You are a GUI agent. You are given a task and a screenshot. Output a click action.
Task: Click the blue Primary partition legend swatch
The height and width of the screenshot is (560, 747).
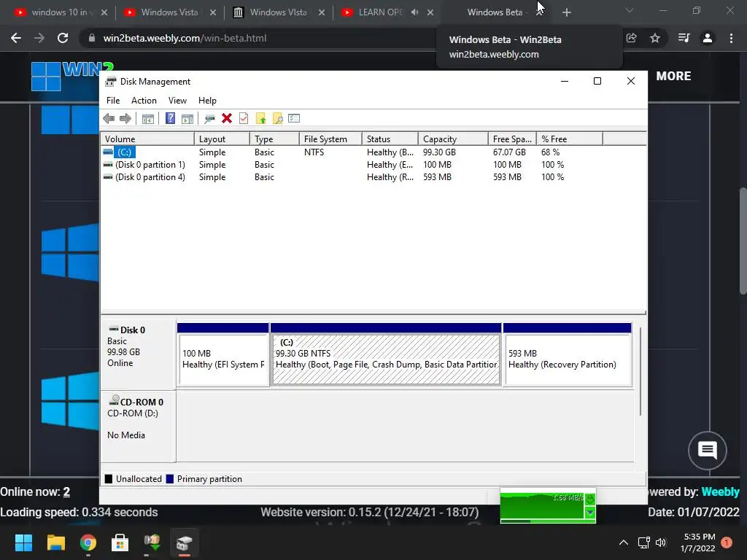click(x=169, y=479)
